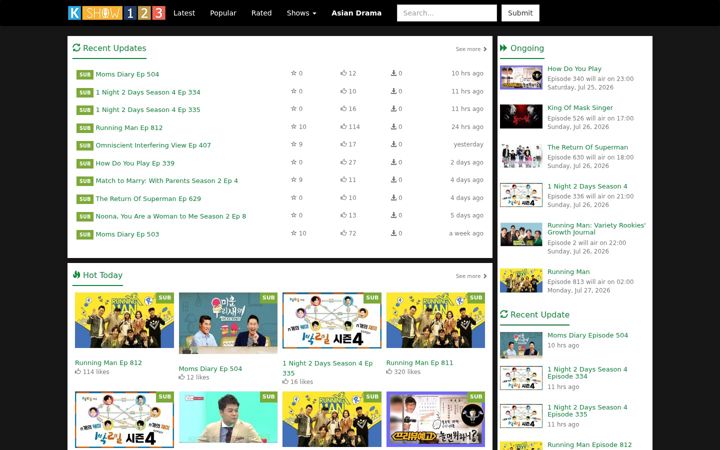
Task: Open Moms Diary Ep 504 title in Hot Today
Action: [210, 369]
